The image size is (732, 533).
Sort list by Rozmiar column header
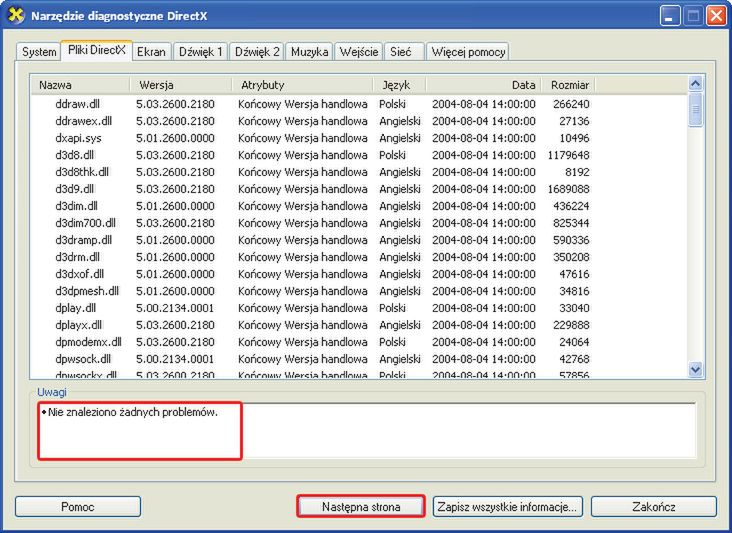point(569,85)
